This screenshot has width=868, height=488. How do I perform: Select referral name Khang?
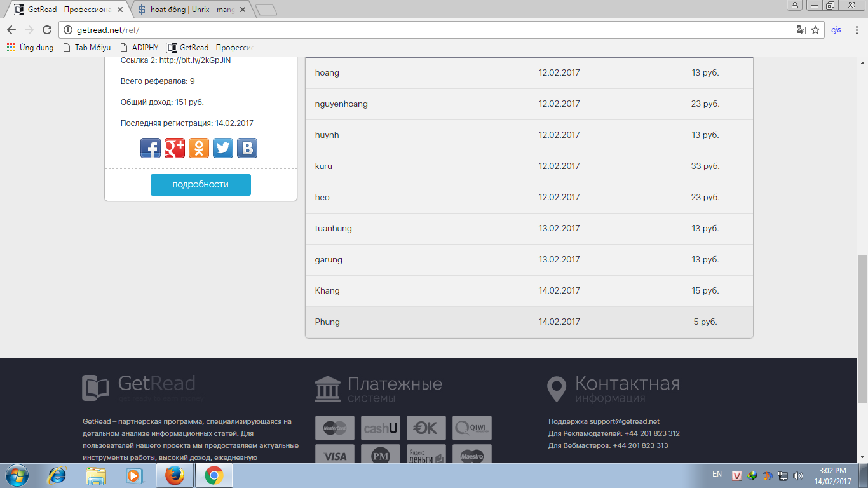[x=327, y=290]
